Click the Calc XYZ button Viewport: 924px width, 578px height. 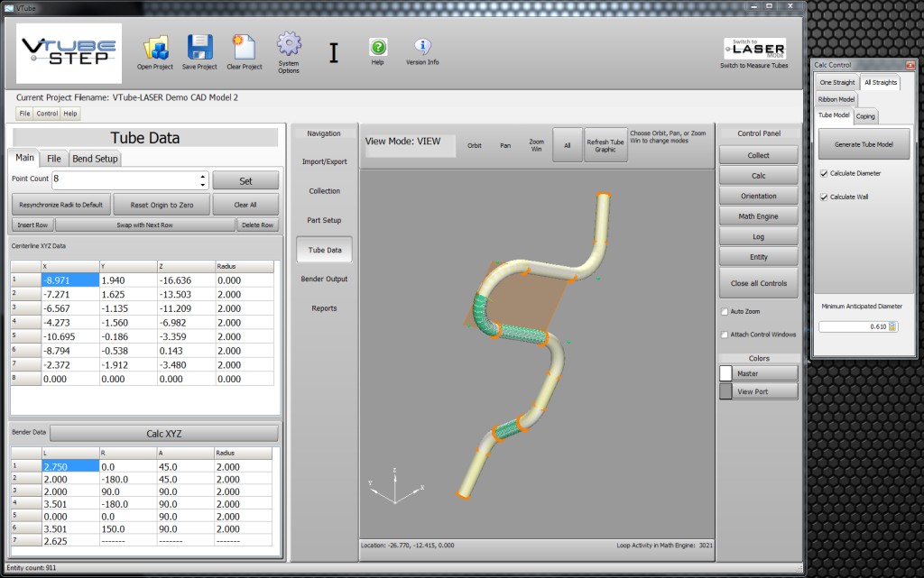click(163, 434)
